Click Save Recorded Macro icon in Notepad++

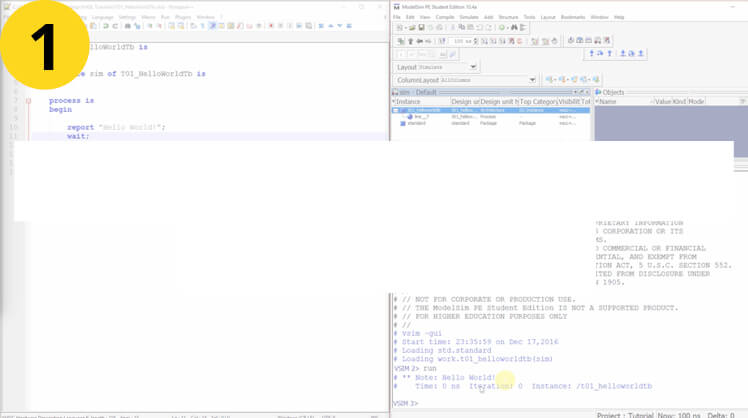tap(308, 26)
